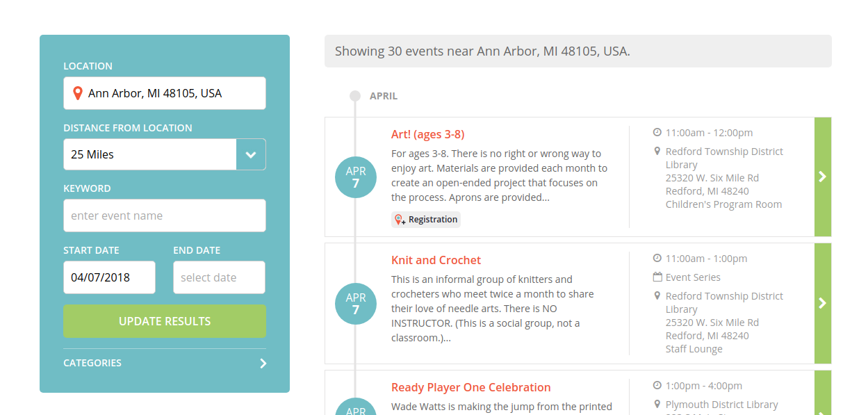The image size is (868, 415).
Task: Click calendar icon next to Event Series
Action: pyautogui.click(x=657, y=277)
